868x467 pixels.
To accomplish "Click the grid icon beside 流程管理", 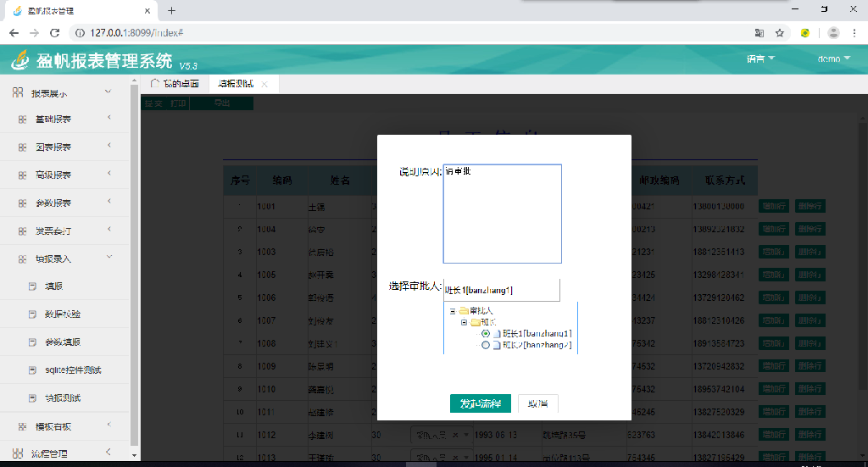I will [18, 453].
